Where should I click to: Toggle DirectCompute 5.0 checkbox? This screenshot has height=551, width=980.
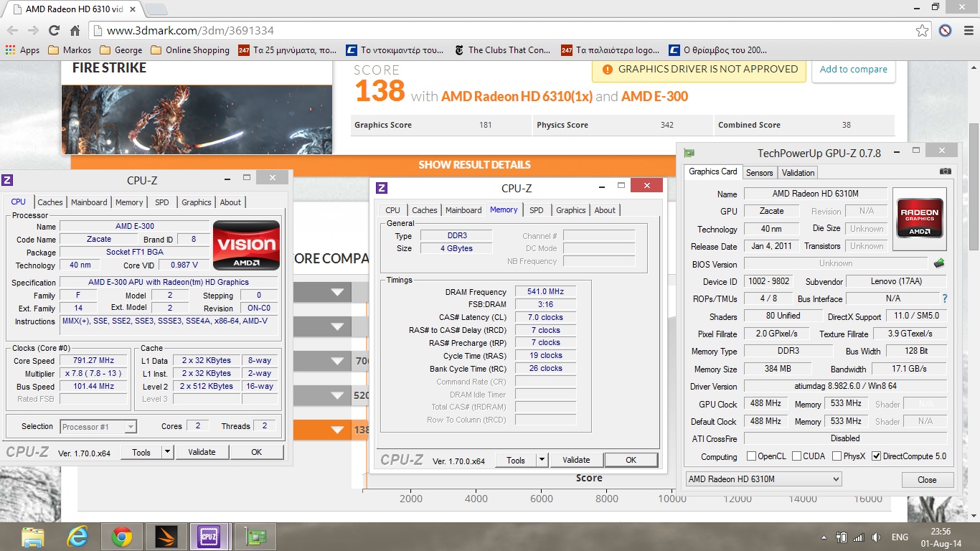point(876,456)
